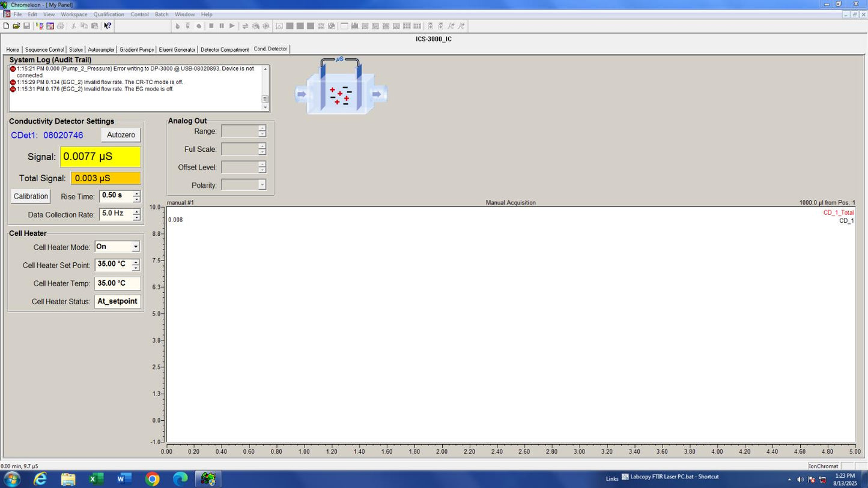Screen dimensions: 868x488
Task: Click the acquisition play button in toolbar
Action: click(x=232, y=26)
